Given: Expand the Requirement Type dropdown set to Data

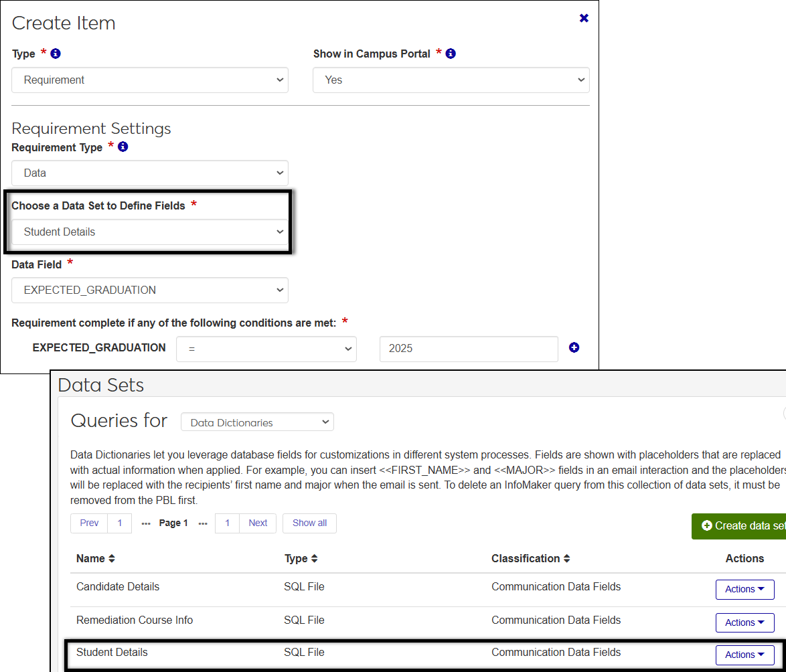Looking at the screenshot, I should click(150, 173).
